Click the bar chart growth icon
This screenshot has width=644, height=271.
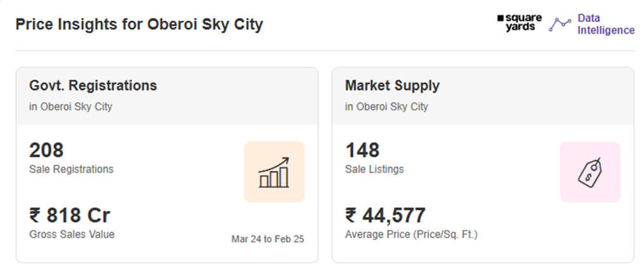[x=274, y=172]
